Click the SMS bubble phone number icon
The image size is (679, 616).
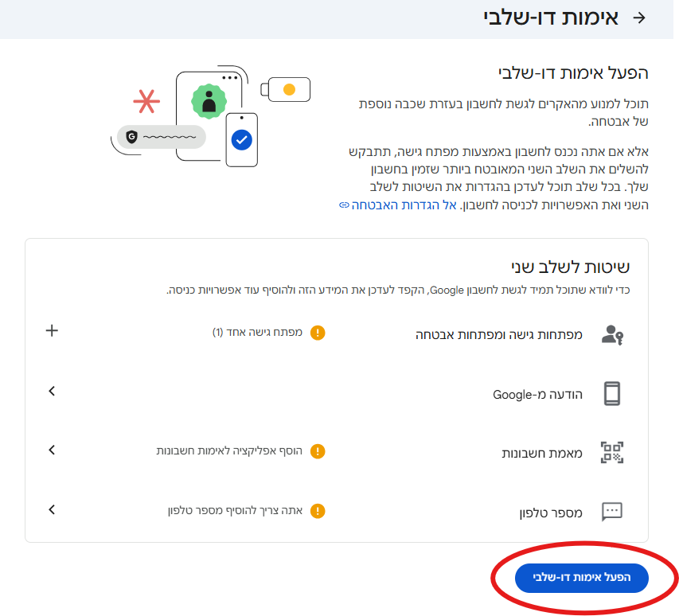click(612, 512)
